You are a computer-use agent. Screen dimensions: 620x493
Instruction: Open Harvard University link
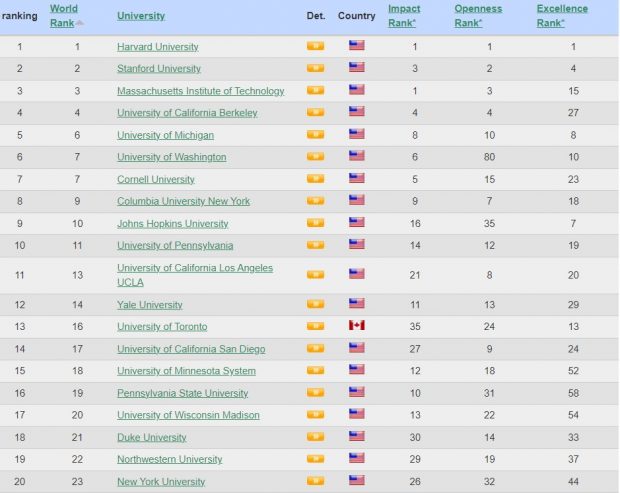pos(157,47)
